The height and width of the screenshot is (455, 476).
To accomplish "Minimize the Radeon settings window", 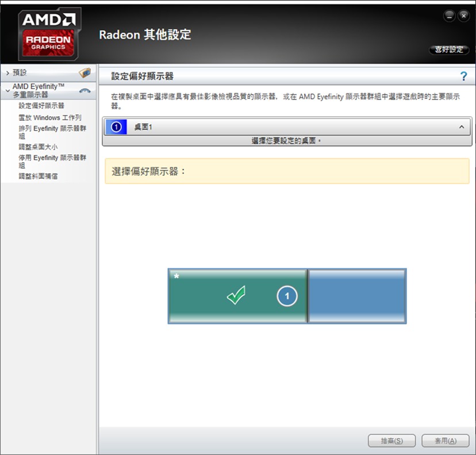I will pos(450,16).
